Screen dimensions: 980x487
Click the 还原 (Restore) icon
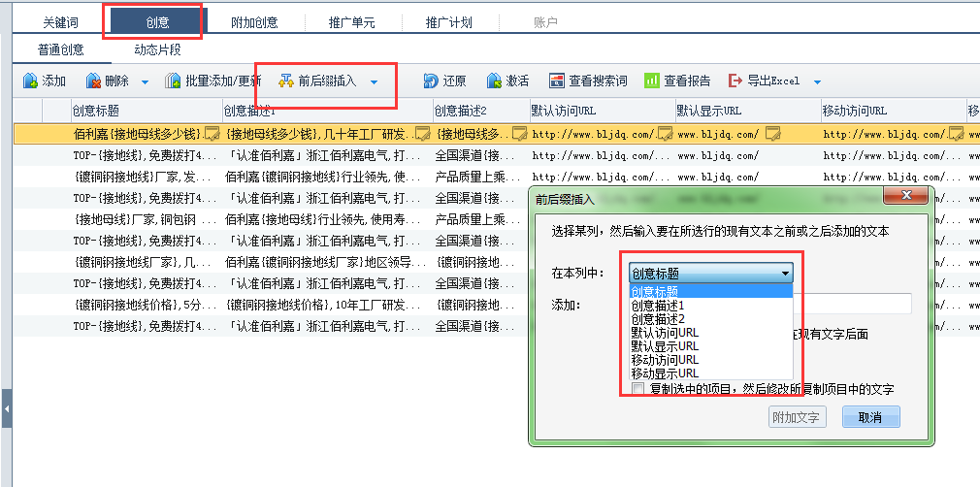[431, 81]
